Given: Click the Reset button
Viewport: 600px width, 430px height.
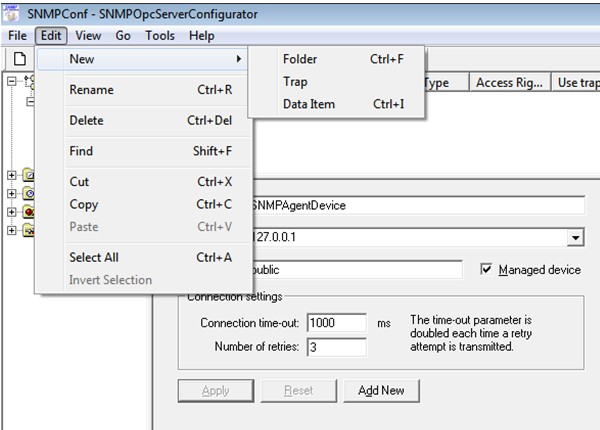Looking at the screenshot, I should point(298,391).
